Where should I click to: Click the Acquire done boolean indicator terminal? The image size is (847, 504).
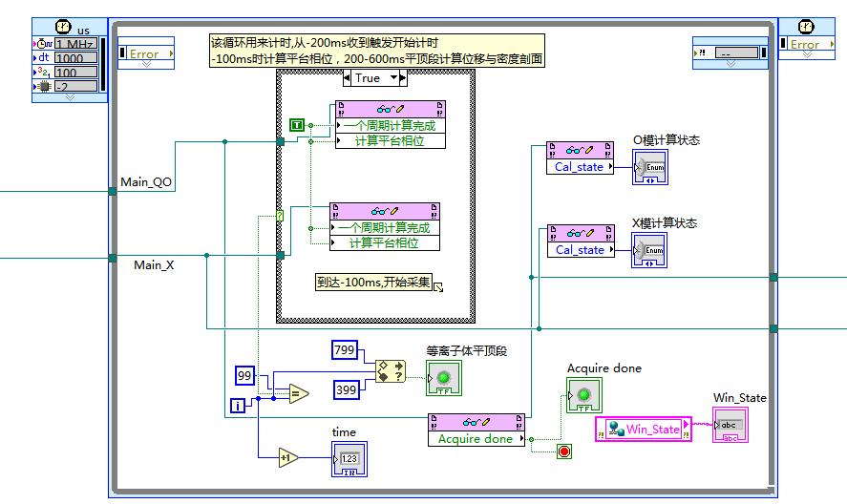[x=583, y=395]
